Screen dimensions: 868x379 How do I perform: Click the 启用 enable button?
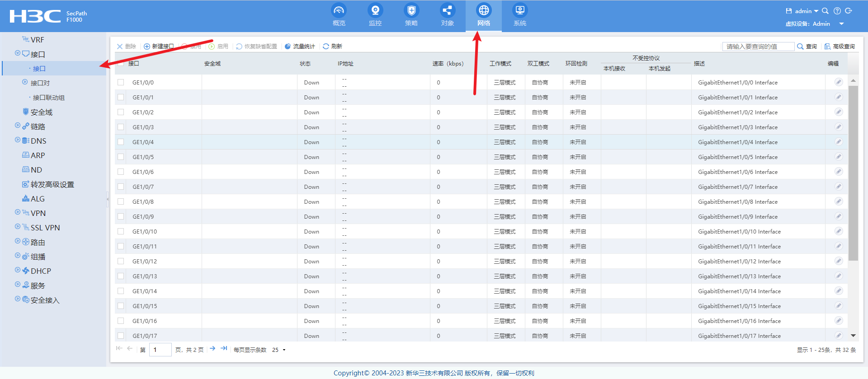218,47
